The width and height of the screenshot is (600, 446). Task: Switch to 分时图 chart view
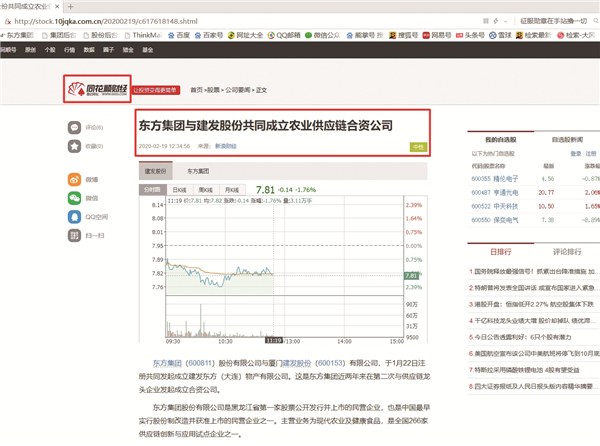click(x=152, y=190)
